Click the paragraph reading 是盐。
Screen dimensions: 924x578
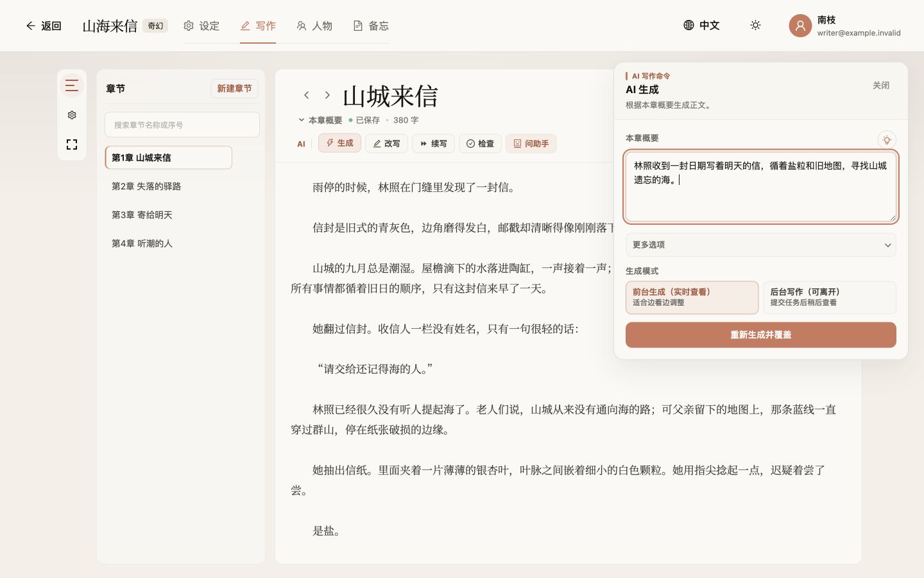click(327, 531)
